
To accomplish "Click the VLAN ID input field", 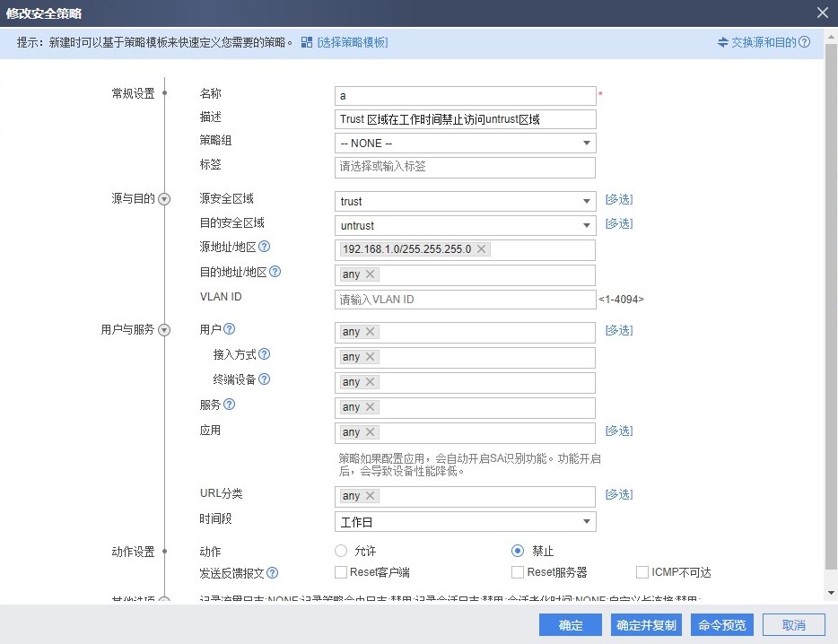I will [465, 300].
